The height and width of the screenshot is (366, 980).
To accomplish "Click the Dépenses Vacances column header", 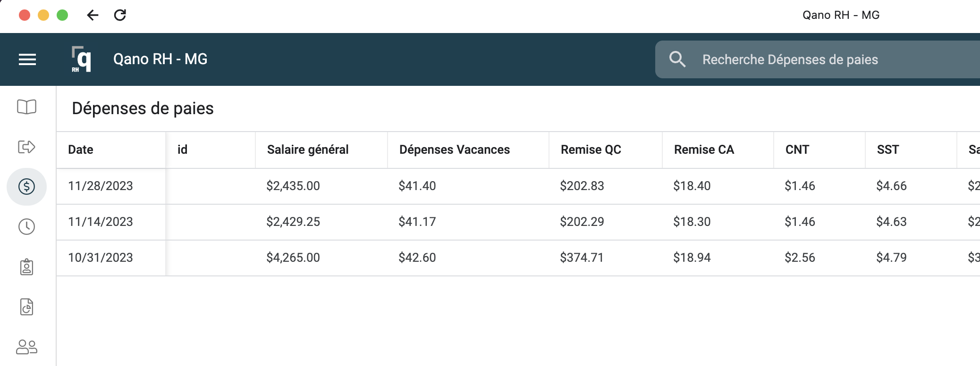I will pyautogui.click(x=454, y=150).
